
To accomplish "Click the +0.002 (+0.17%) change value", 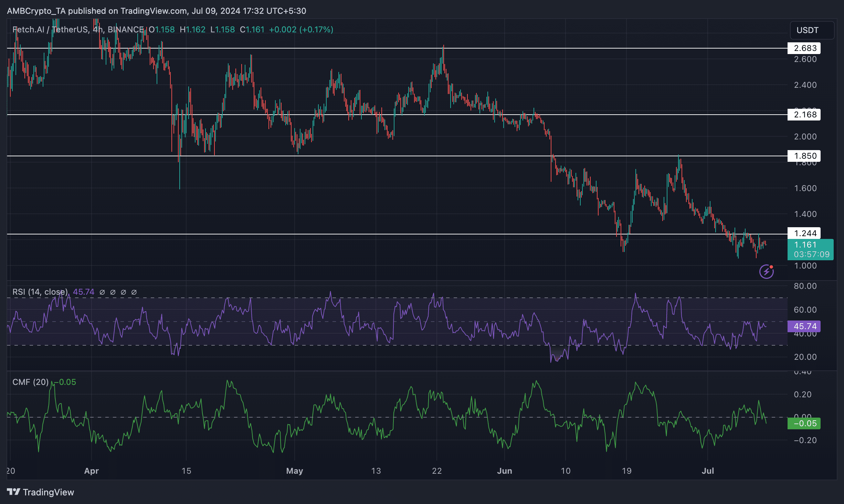I will (301, 30).
